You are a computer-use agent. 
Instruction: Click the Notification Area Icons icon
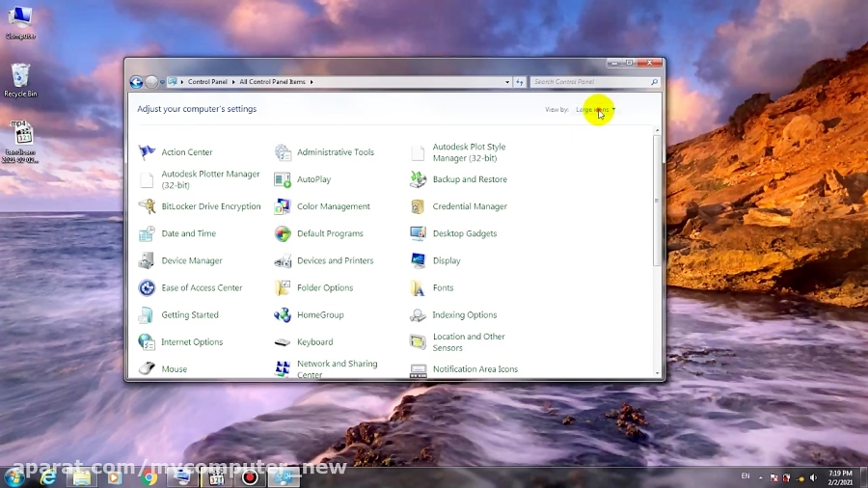coord(418,369)
